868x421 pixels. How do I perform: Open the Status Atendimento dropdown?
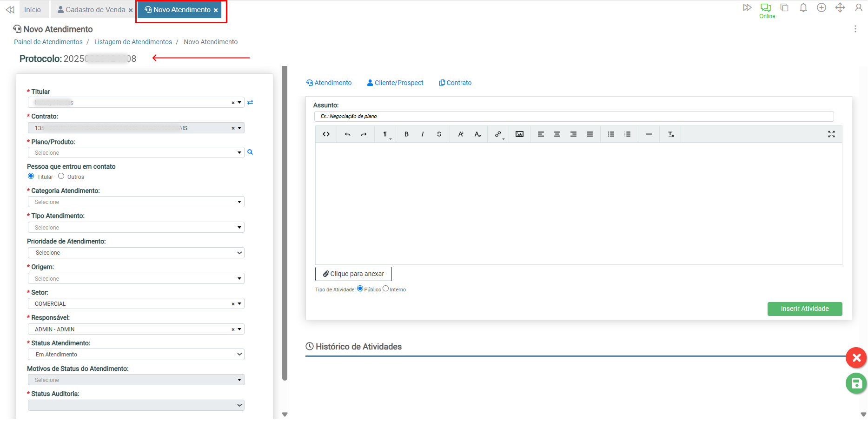coord(136,355)
